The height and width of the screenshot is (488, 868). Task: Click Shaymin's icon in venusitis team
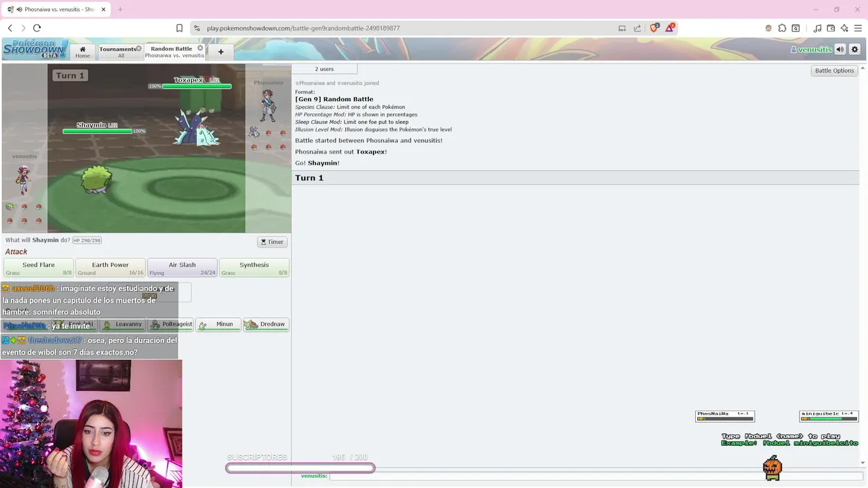[9, 207]
